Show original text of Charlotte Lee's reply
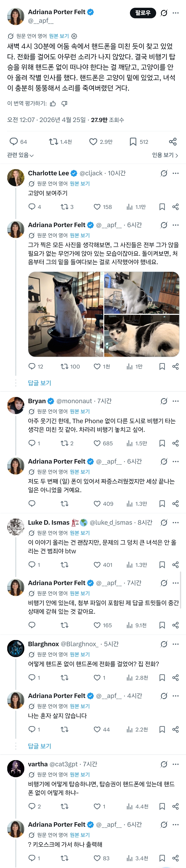 [x=80, y=184]
